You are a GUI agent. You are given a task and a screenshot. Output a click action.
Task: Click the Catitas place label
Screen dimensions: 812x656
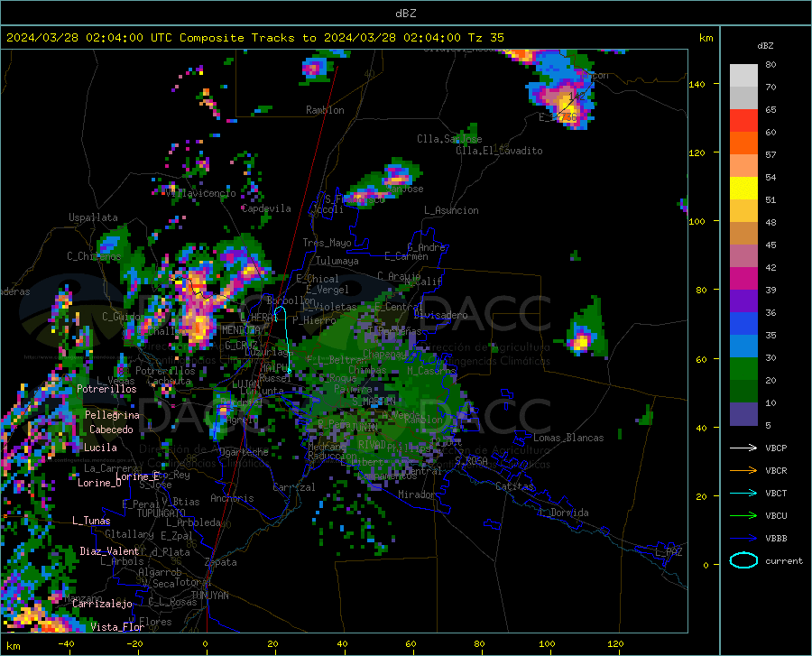coord(514,486)
